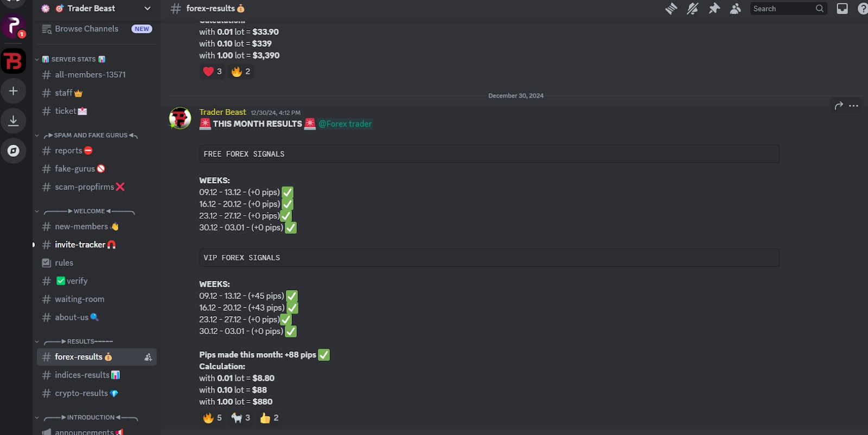
Task: Toggle notification settings bell icon
Action: (693, 9)
